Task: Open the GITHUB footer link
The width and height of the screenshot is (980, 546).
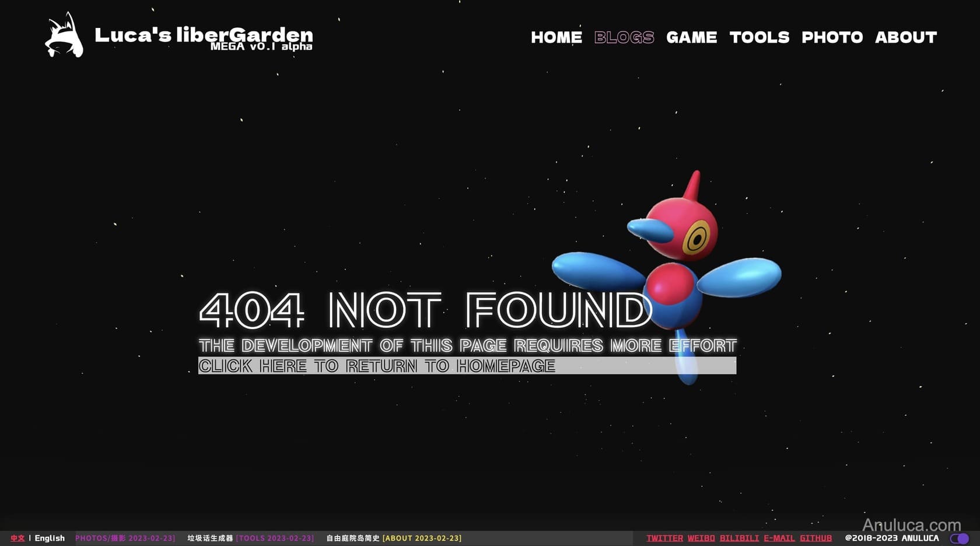Action: [x=815, y=538]
